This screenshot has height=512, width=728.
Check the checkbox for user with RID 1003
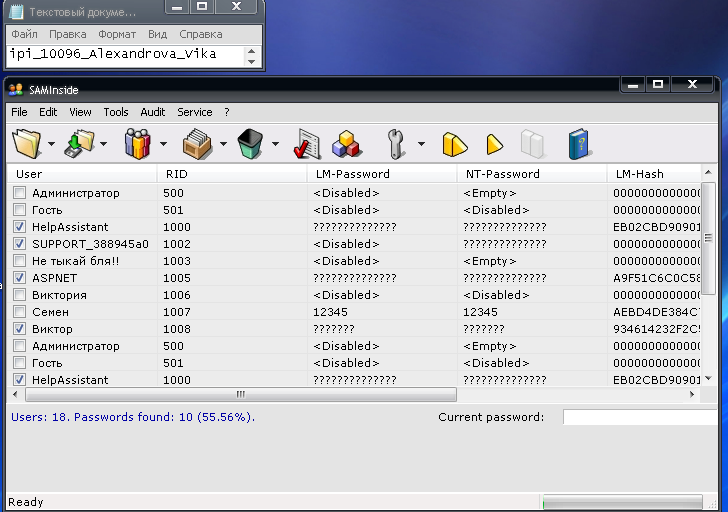click(x=20, y=260)
